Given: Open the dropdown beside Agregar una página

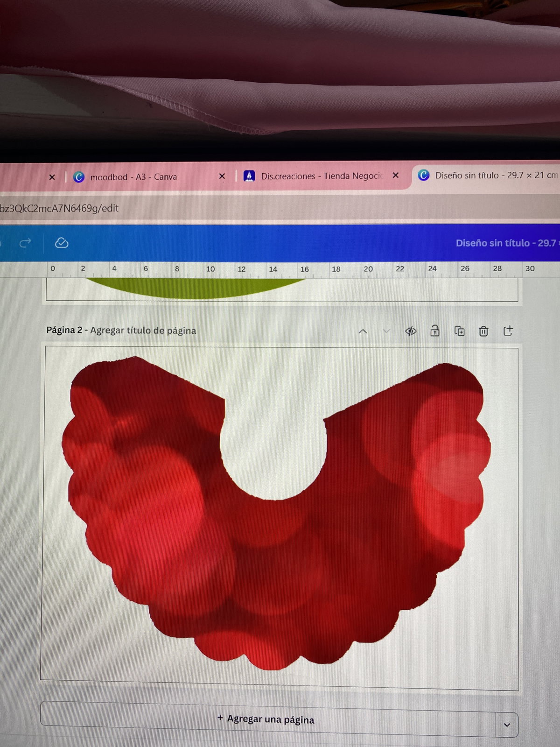Looking at the screenshot, I should tap(507, 725).
